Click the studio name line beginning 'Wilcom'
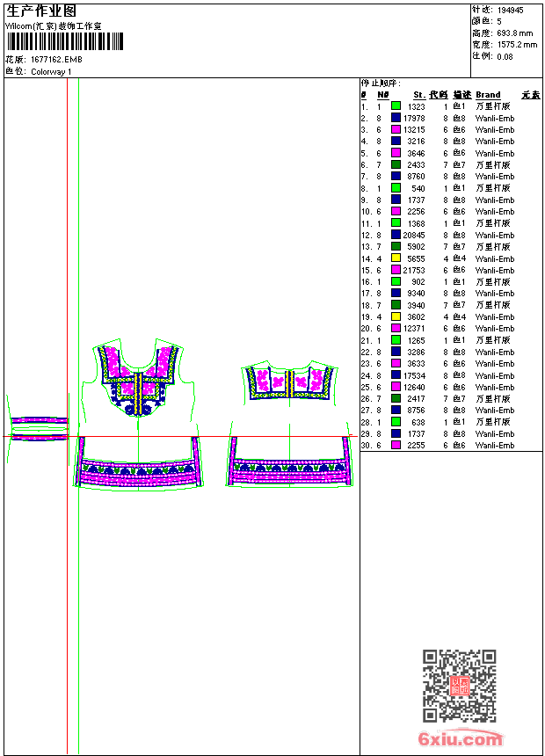545x756 pixels. (x=54, y=26)
